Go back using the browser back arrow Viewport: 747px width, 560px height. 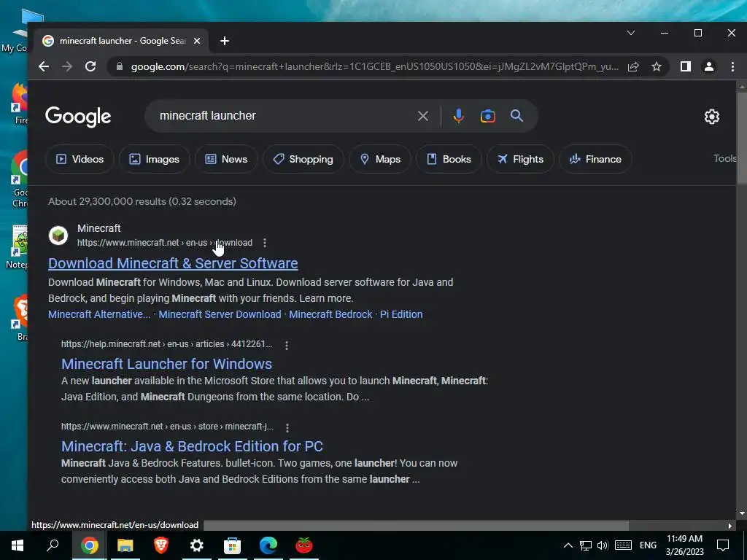click(44, 66)
